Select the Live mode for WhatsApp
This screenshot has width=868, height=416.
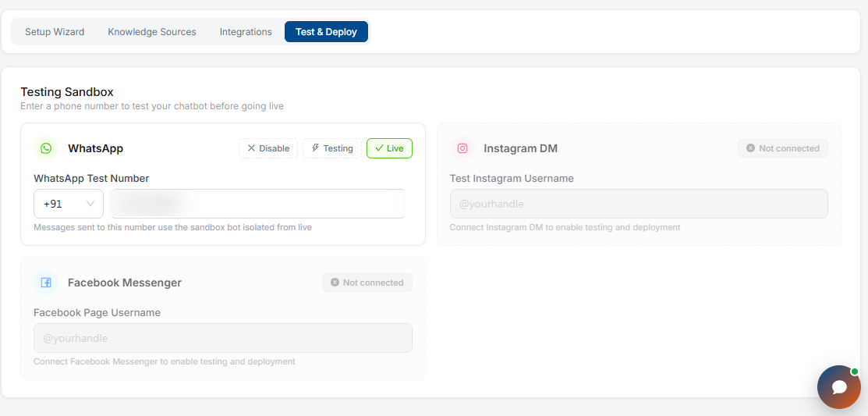tap(390, 148)
